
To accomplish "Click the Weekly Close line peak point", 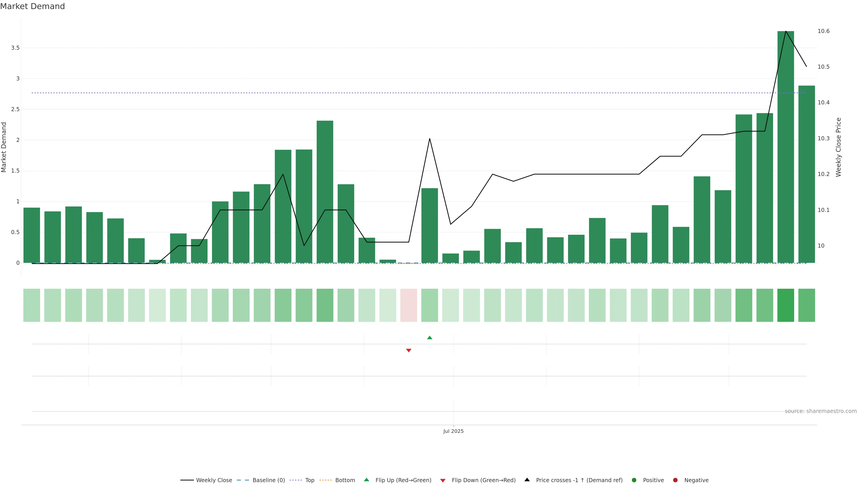I will pyautogui.click(x=786, y=31).
